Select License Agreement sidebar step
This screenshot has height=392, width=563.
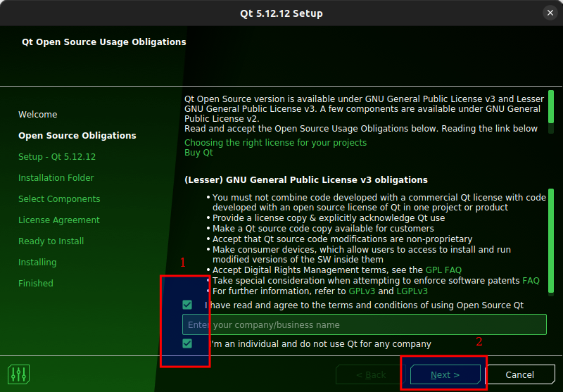point(59,220)
